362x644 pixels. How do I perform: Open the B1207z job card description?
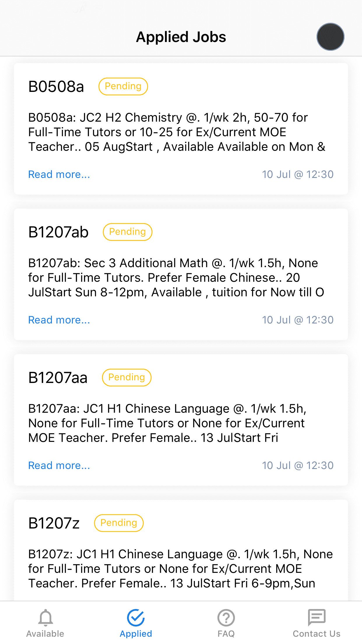pos(180,568)
